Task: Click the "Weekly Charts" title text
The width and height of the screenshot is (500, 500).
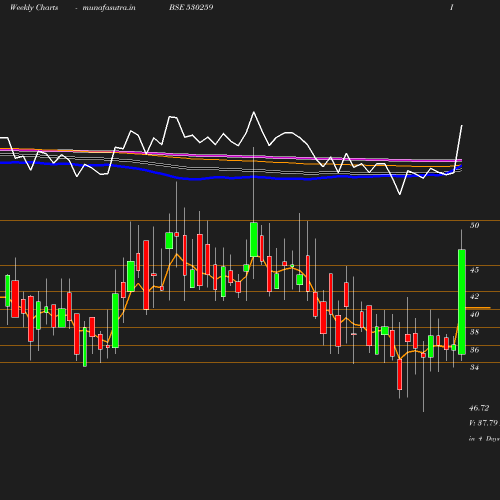Action: click(34, 7)
